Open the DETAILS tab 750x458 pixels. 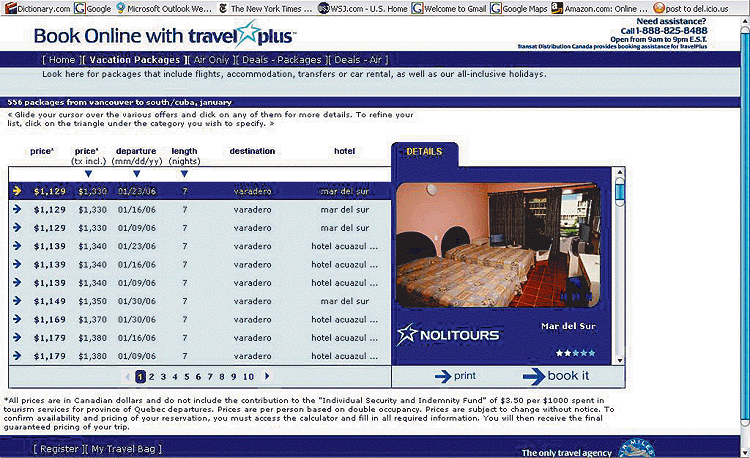point(424,152)
